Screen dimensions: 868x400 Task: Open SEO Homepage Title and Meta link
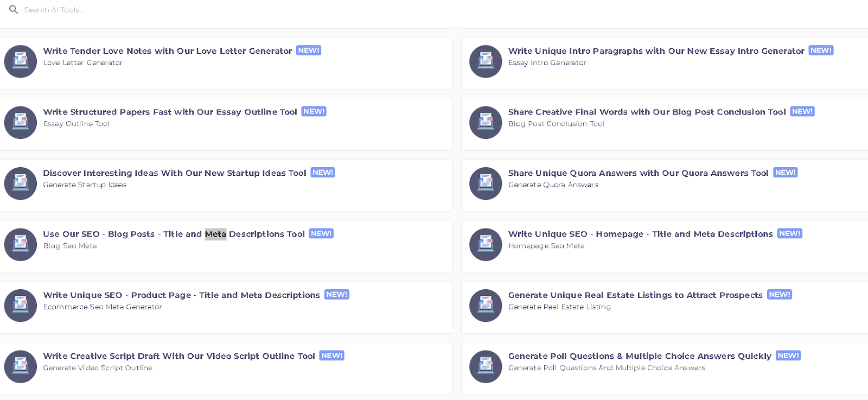pyautogui.click(x=641, y=234)
